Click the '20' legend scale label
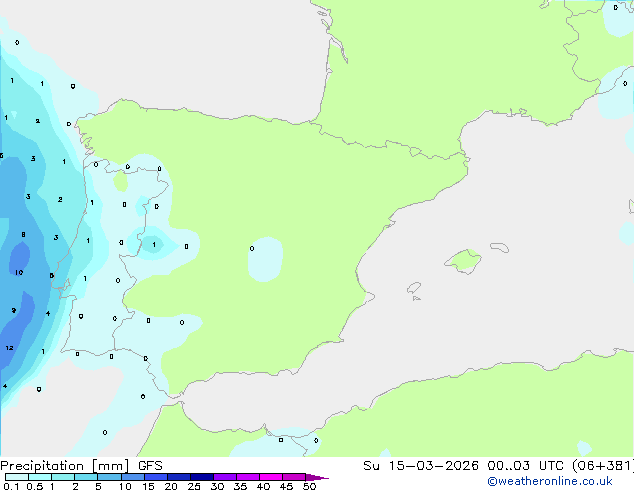 pos(171,486)
